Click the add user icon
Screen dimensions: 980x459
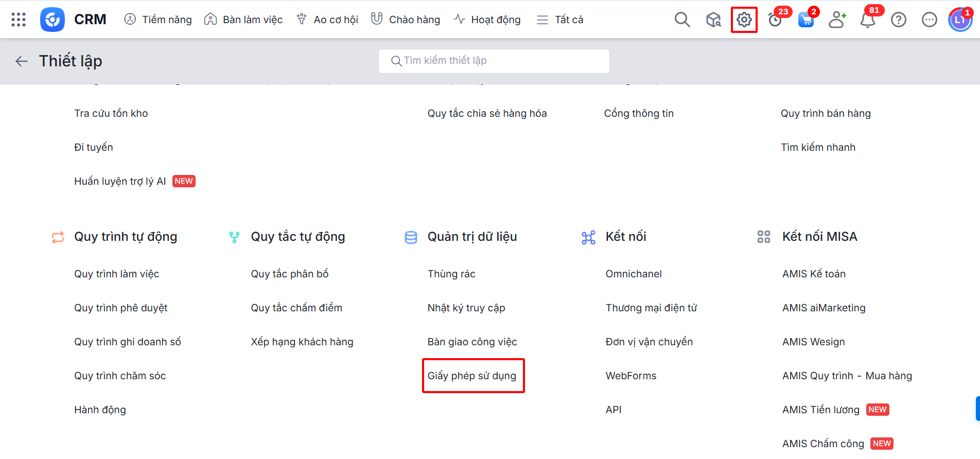coord(837,20)
